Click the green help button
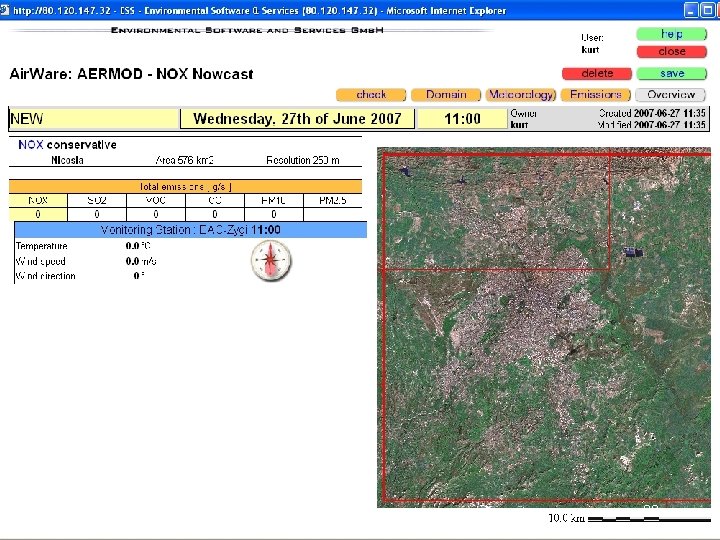Viewport: 720px width, 540px height. 671,34
